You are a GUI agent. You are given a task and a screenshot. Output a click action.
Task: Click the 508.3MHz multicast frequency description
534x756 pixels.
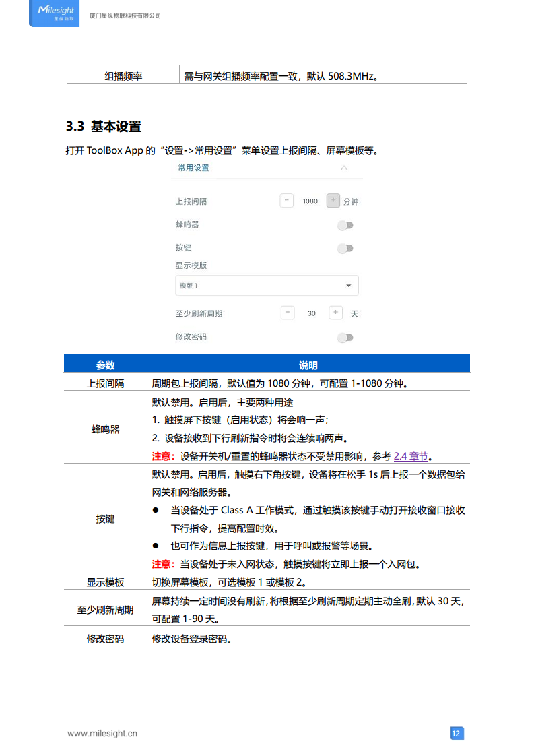pyautogui.click(x=281, y=76)
